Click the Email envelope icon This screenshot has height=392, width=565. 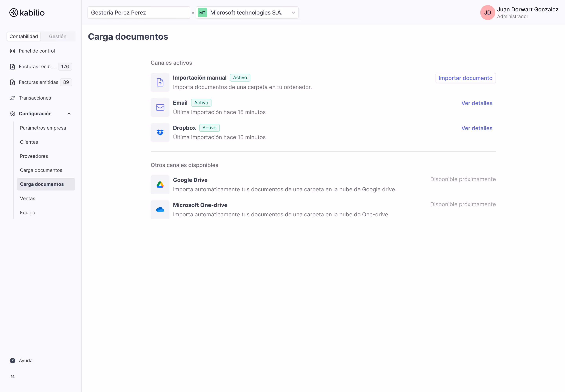(x=160, y=107)
